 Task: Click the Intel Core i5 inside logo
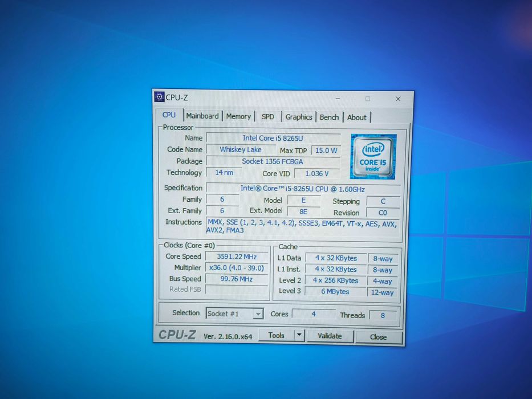(373, 156)
